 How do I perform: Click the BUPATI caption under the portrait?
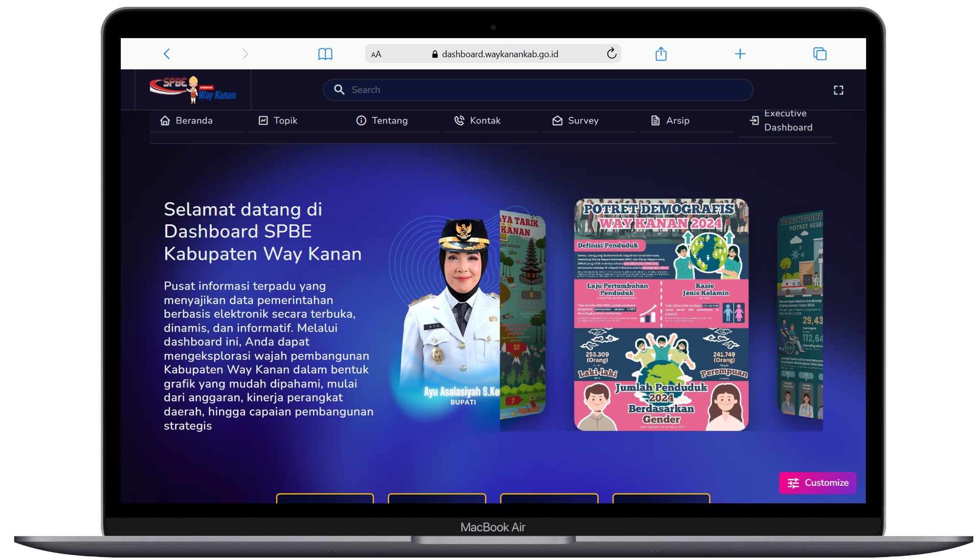point(463,402)
